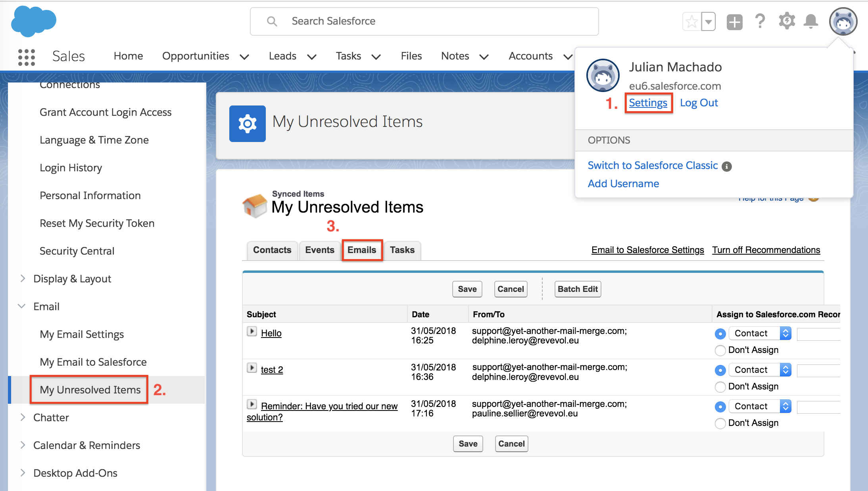Select Don't Assign for Hello email
The height and width of the screenshot is (491, 868).
720,351
